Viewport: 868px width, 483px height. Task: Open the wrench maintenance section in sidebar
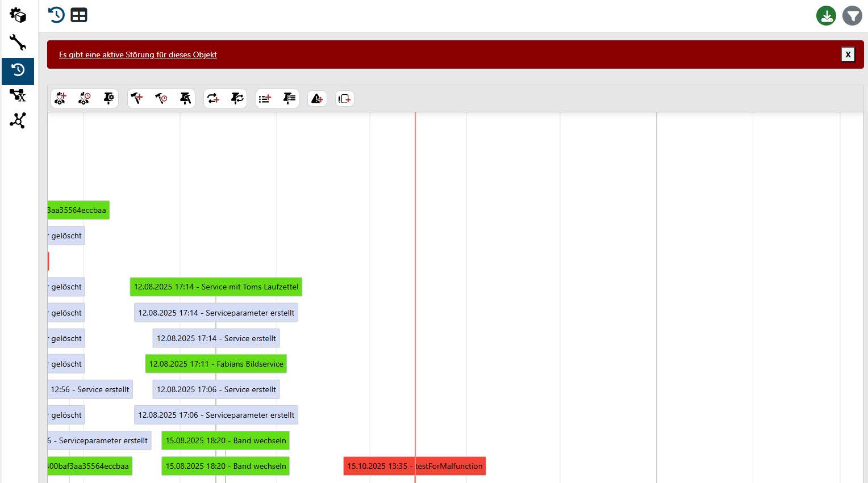[18, 43]
